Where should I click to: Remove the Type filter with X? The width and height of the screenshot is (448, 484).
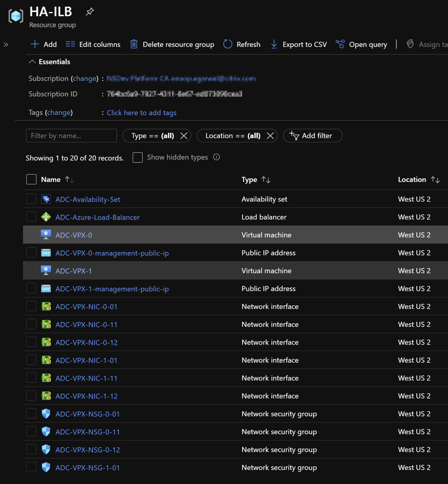(184, 136)
